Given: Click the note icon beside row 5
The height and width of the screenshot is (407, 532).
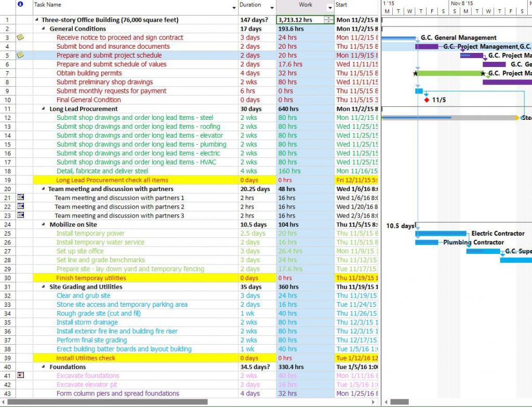Looking at the screenshot, I should 20,55.
